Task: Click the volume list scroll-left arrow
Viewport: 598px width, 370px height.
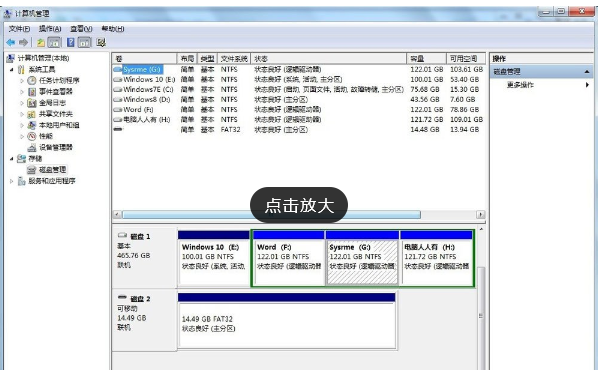Action: [117, 215]
